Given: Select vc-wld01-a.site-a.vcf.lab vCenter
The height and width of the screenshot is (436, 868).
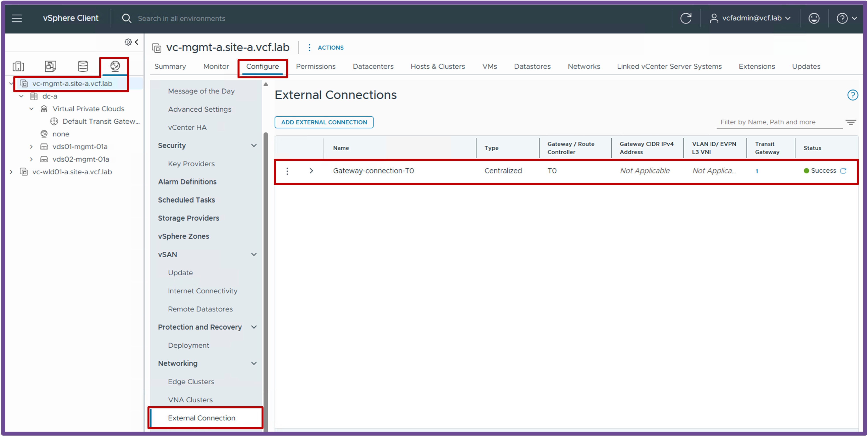Looking at the screenshot, I should (72, 172).
